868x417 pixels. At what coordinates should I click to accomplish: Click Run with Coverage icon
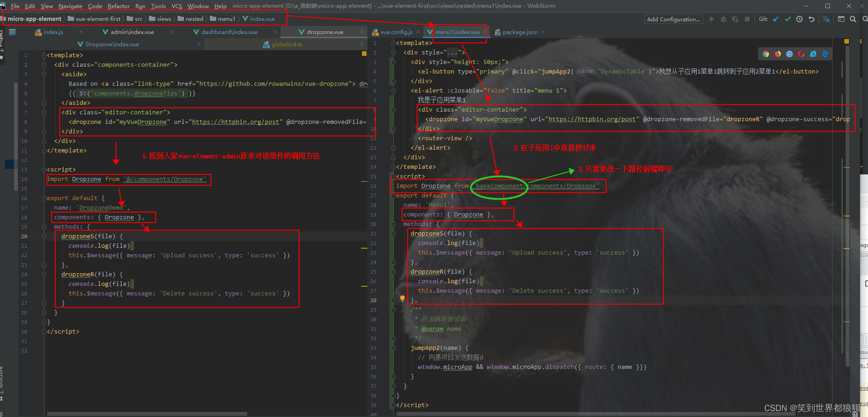[735, 19]
